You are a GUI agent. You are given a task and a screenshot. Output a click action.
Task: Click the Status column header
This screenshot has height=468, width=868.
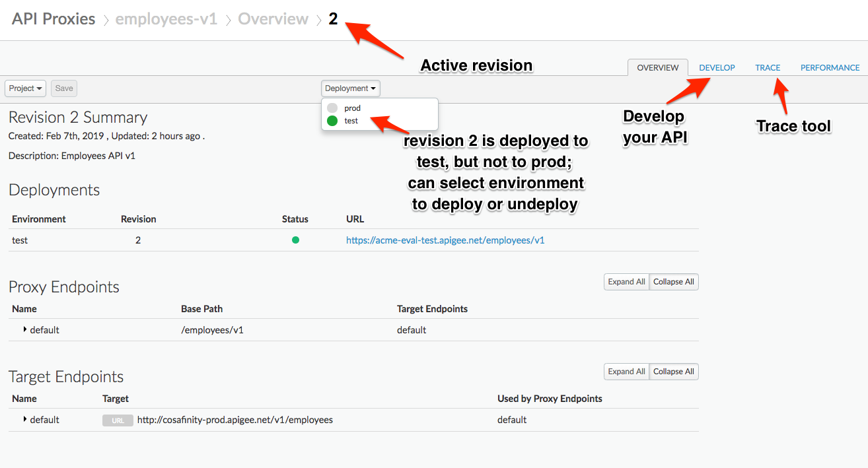295,219
